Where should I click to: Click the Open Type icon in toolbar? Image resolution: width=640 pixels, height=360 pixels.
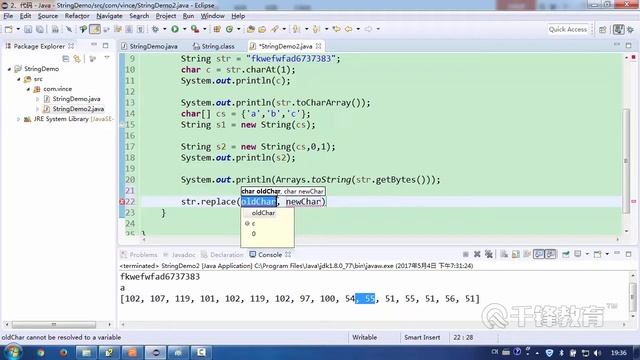coord(251,29)
